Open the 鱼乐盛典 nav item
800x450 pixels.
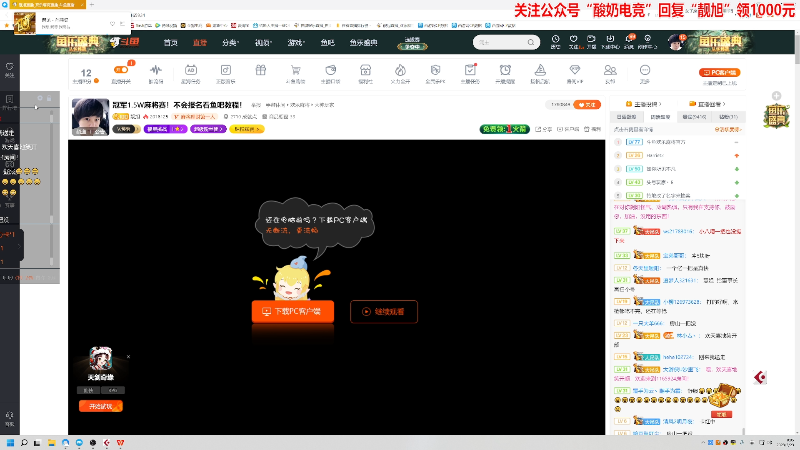click(x=363, y=42)
